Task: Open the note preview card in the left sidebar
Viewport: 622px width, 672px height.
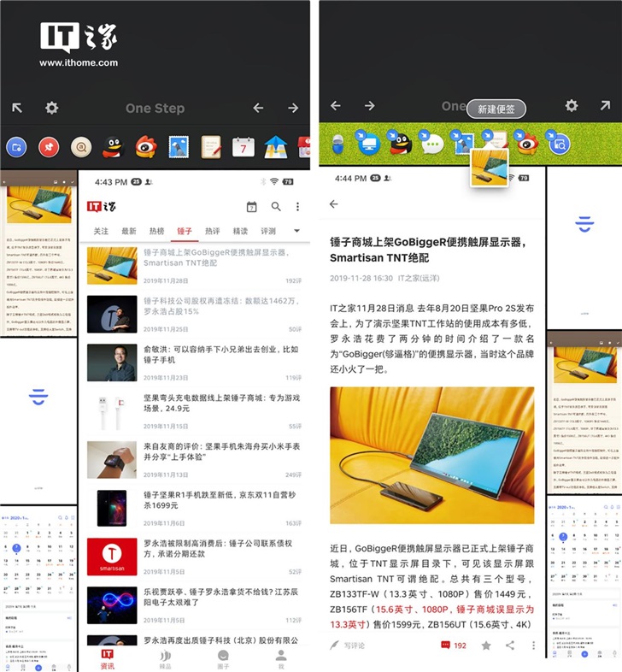Action: click(x=38, y=253)
